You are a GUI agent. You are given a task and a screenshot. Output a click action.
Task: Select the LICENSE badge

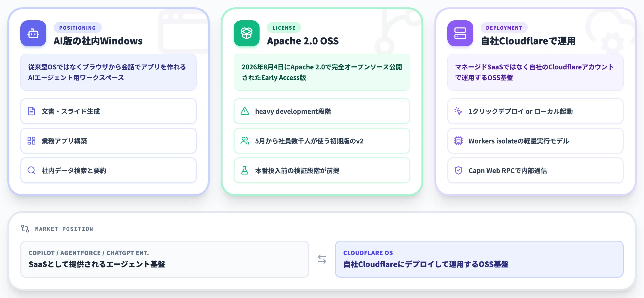pyautogui.click(x=284, y=28)
